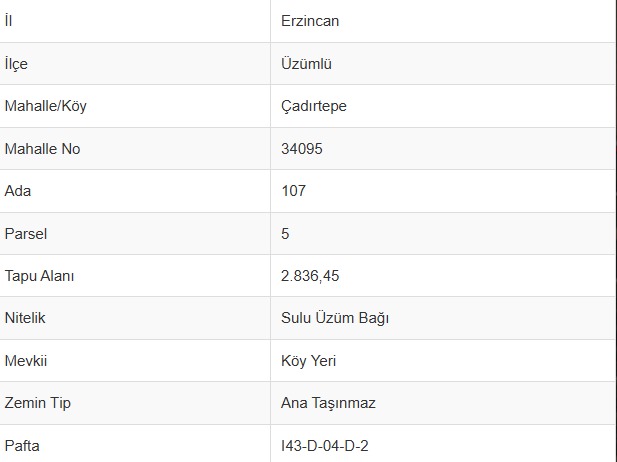Click the Ana Taşınmaz value
The height and width of the screenshot is (462, 617).
(x=328, y=403)
